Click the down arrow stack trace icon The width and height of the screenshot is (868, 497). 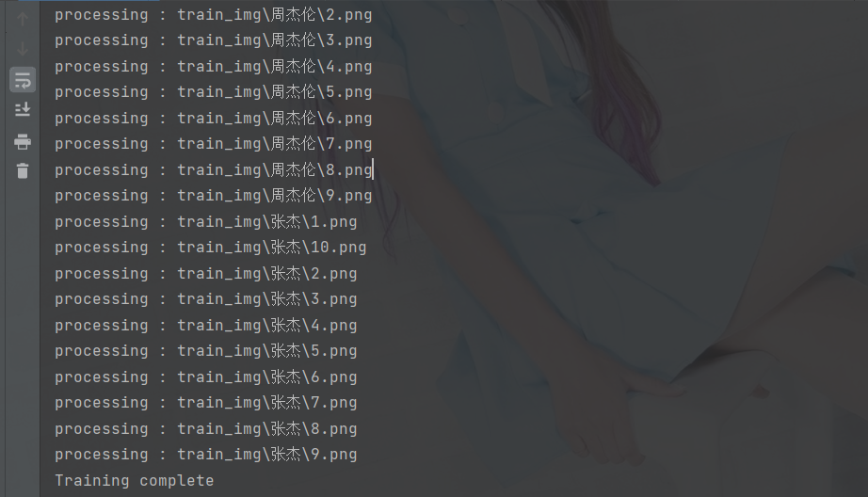point(23,49)
